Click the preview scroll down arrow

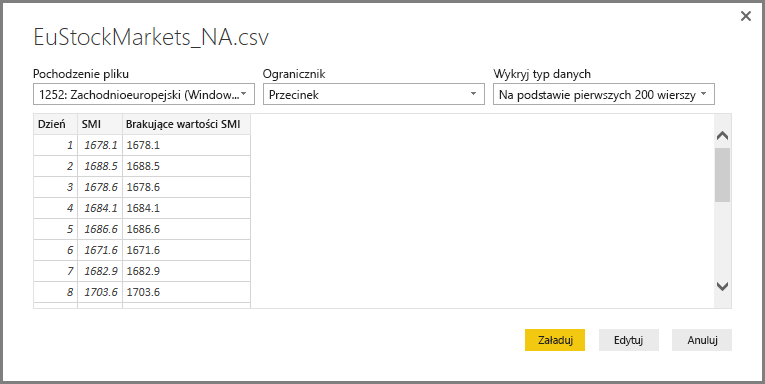coord(723,286)
